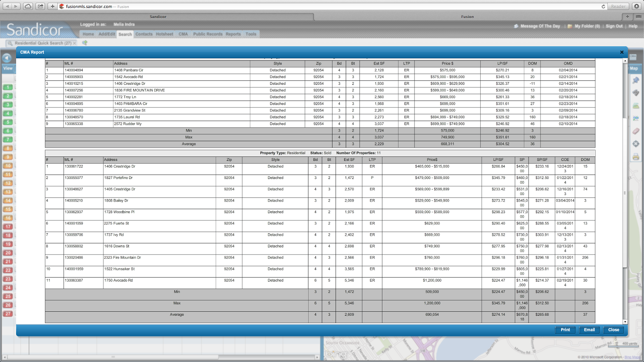
Task: Select the eraser icon in Map toolbar
Action: click(x=636, y=131)
